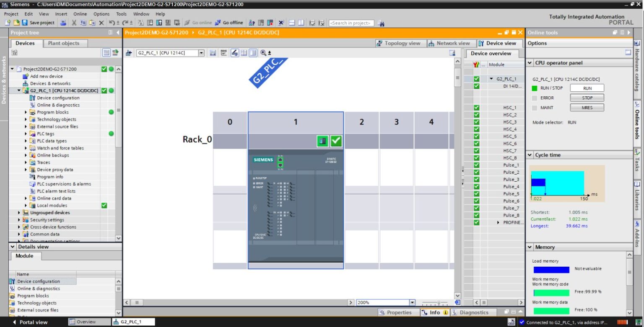Viewport: 644px width, 327px height.
Task: Click in the Search in project field
Action: (351, 23)
